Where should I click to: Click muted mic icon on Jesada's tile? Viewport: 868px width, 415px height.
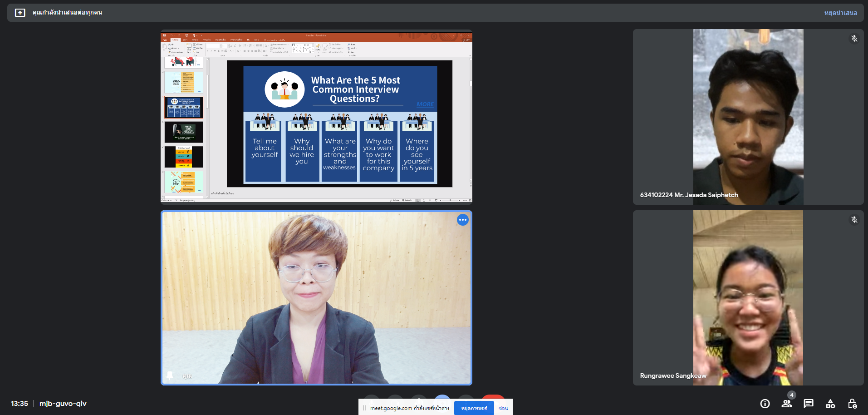point(854,39)
